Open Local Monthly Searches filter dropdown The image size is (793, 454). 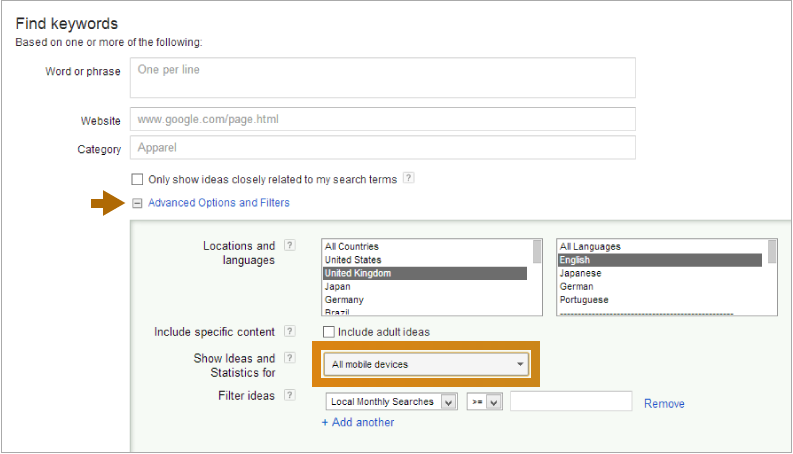pos(392,402)
